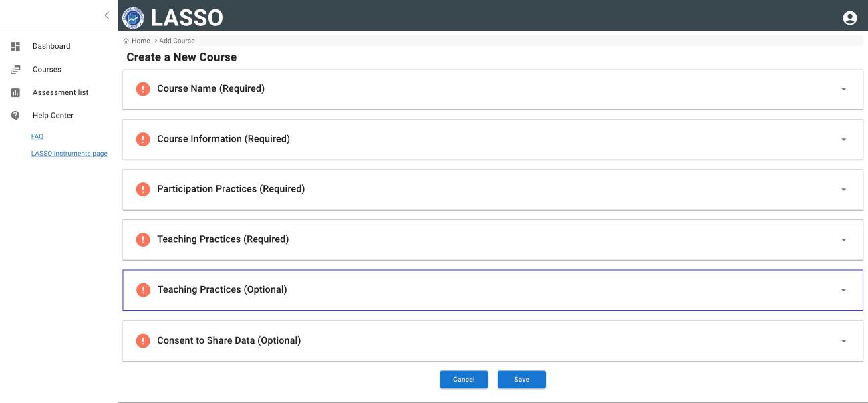Image resolution: width=868 pixels, height=403 pixels.
Task: Click 'Course Name (Required)' title text
Action: [x=210, y=88]
